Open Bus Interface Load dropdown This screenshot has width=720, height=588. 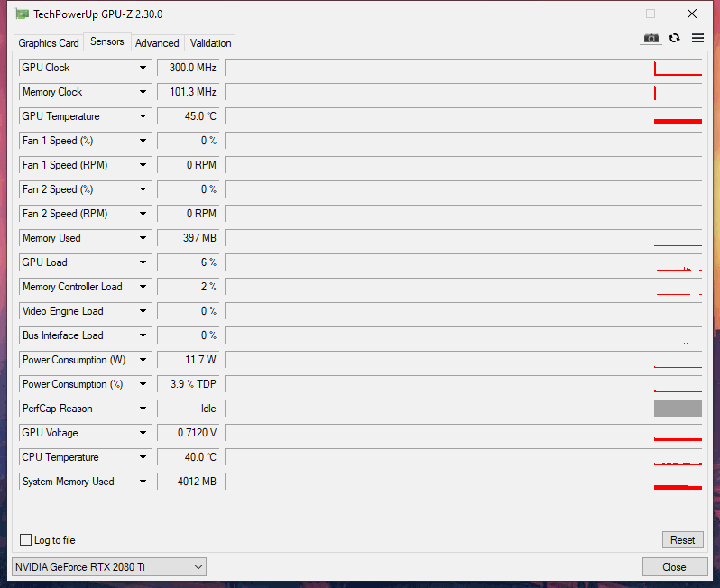coord(143,335)
